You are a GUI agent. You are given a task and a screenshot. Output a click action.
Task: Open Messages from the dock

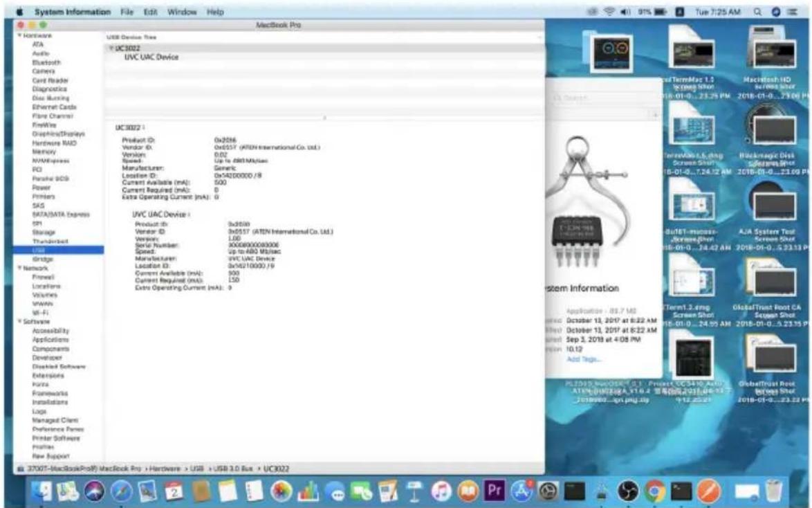335,491
